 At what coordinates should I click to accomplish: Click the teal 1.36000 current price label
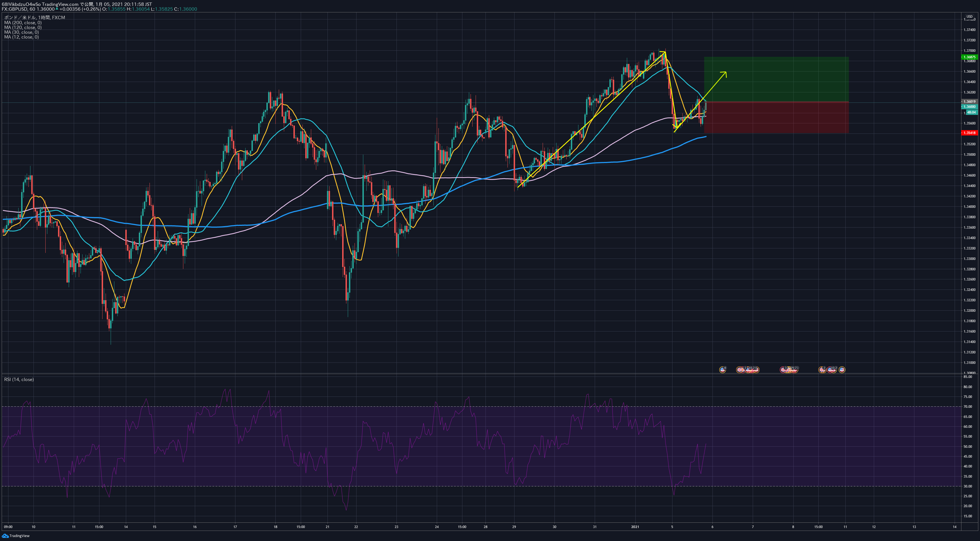970,106
